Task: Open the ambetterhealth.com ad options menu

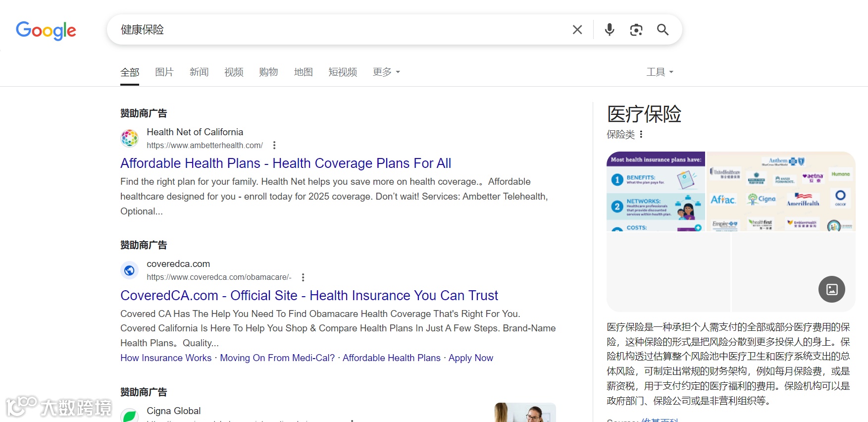Action: (274, 145)
